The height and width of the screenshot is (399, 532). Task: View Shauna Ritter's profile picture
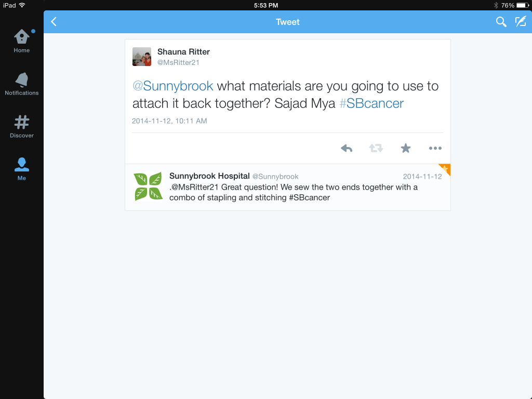click(x=142, y=57)
